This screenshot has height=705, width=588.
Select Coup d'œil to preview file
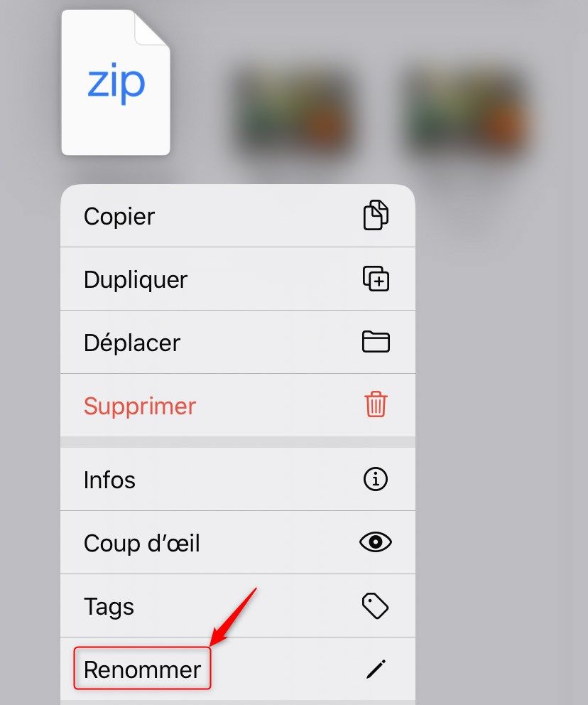(x=238, y=543)
